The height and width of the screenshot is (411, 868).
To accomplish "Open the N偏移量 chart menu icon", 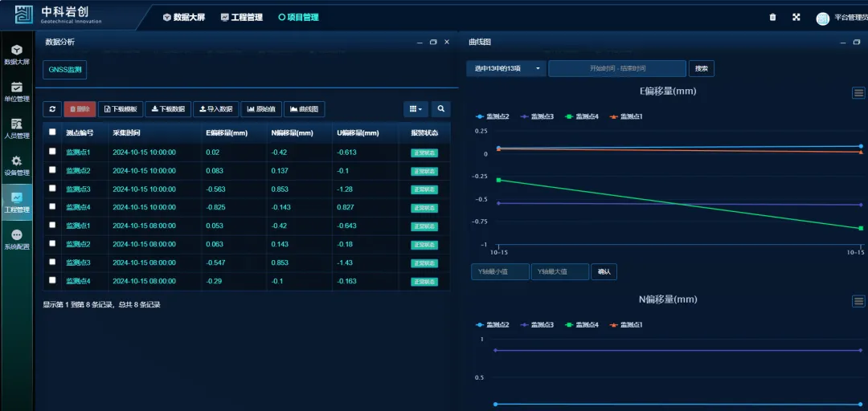I will point(858,301).
